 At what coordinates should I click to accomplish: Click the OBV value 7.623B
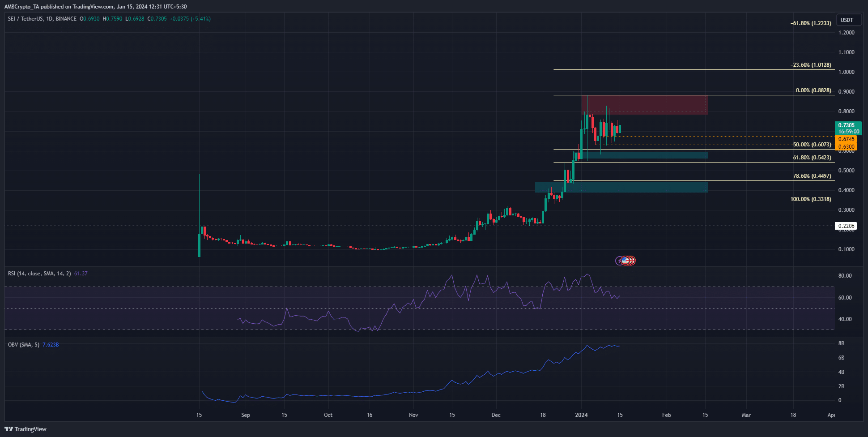[x=51, y=344]
